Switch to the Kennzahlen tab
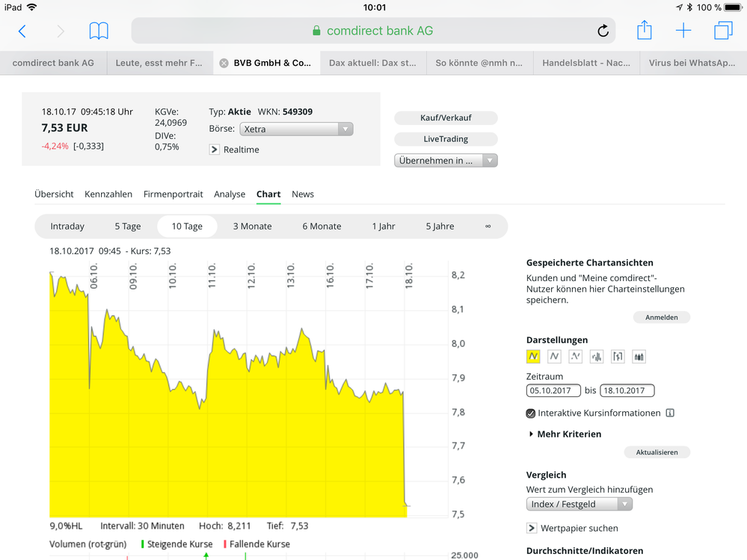 click(108, 194)
